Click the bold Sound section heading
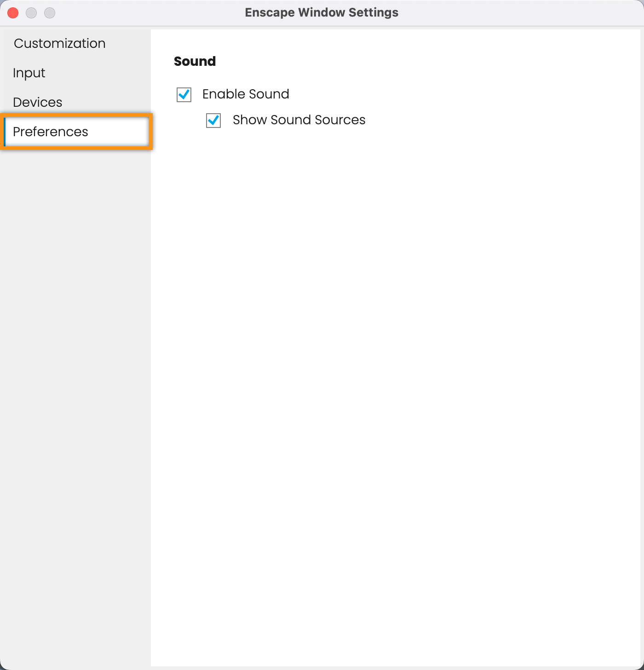This screenshot has height=670, width=644. [195, 61]
